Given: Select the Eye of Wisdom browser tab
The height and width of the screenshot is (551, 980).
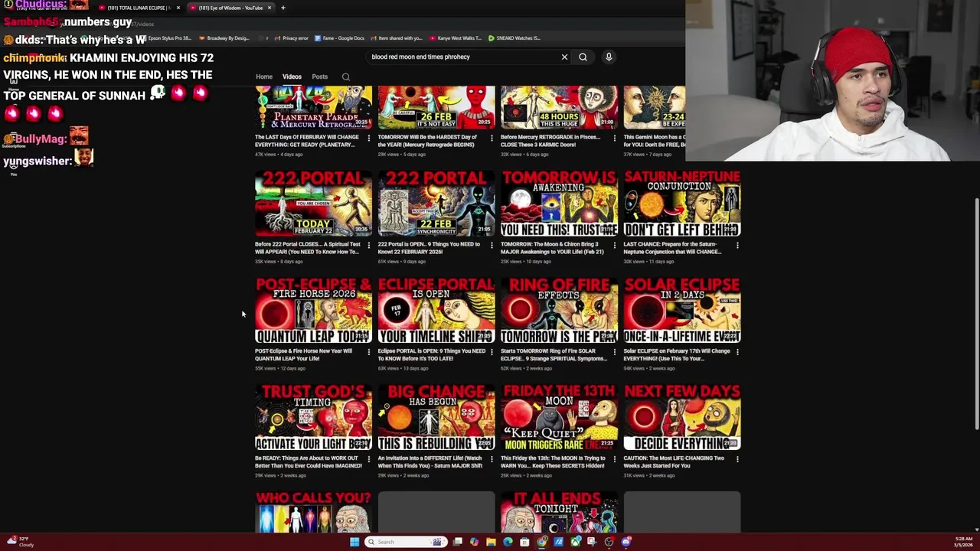Looking at the screenshot, I should point(230,8).
